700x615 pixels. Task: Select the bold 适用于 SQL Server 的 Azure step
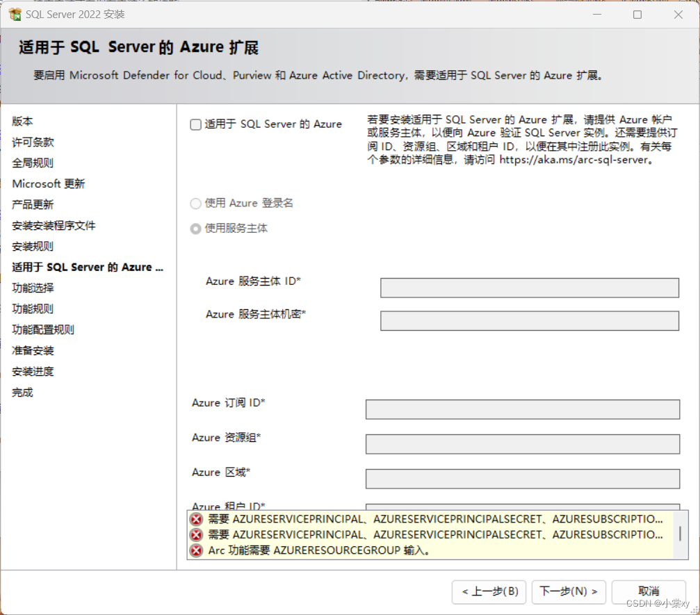click(88, 268)
